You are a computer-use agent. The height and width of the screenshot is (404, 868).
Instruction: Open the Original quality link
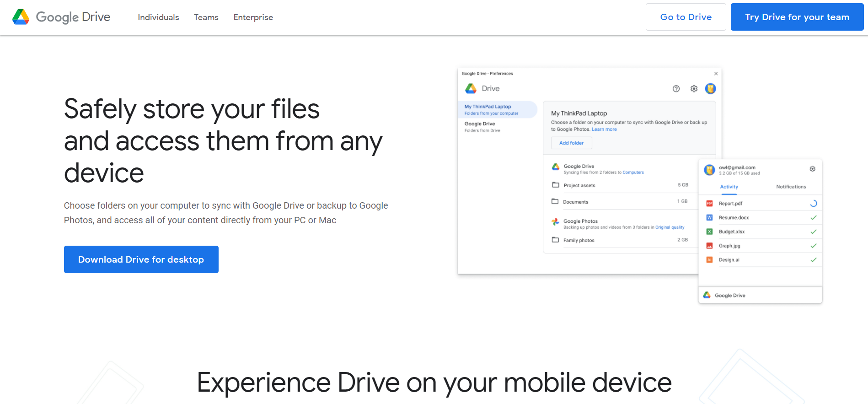coord(670,227)
